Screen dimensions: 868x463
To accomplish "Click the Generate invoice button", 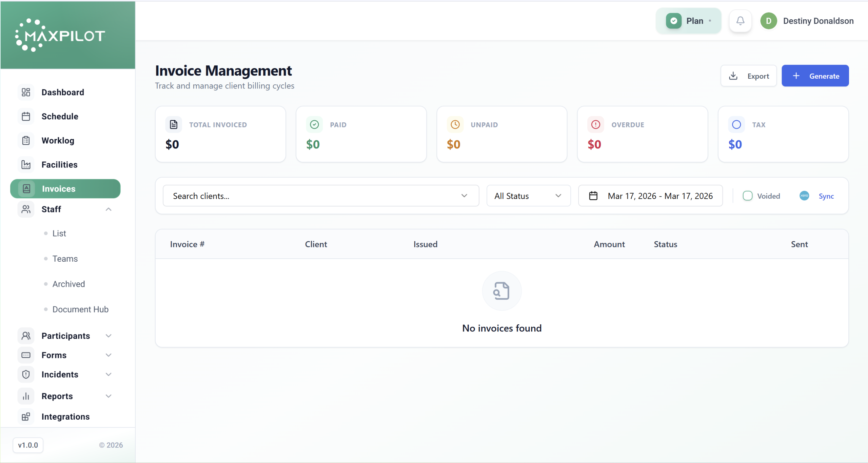I will pyautogui.click(x=815, y=76).
